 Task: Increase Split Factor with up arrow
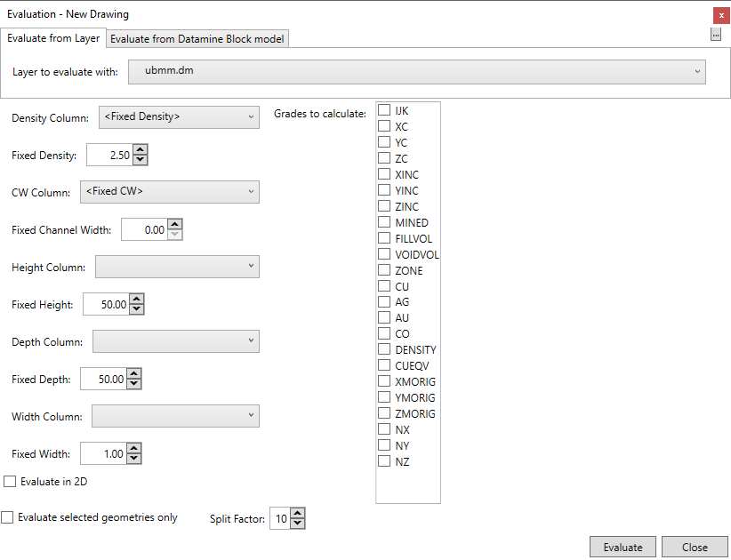click(297, 514)
